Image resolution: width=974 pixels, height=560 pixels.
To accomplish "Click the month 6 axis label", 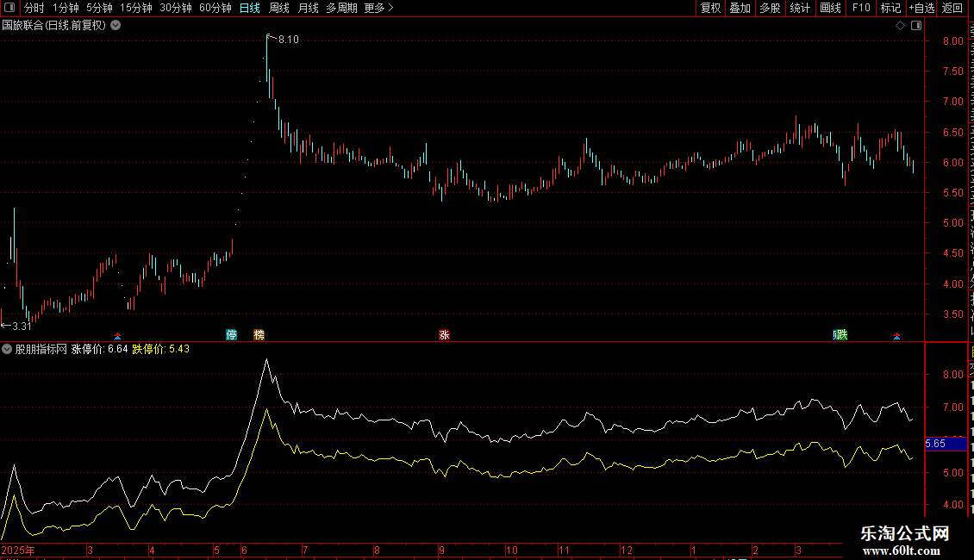I will 245,551.
